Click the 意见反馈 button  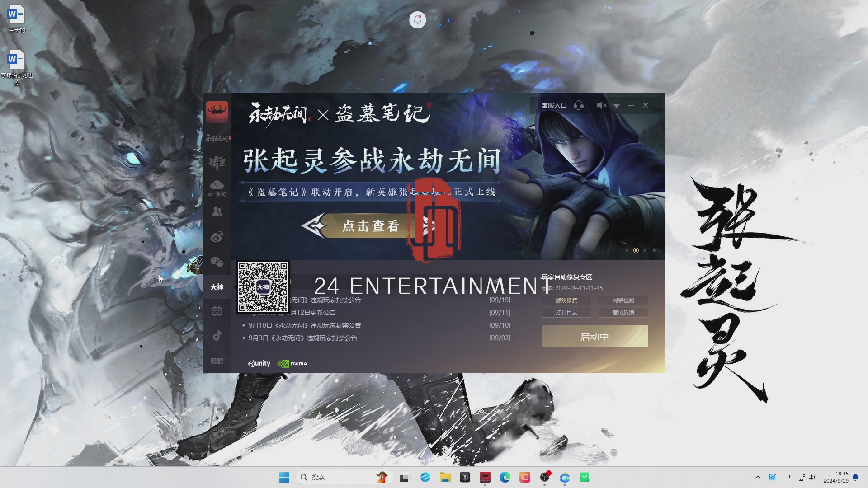point(623,313)
